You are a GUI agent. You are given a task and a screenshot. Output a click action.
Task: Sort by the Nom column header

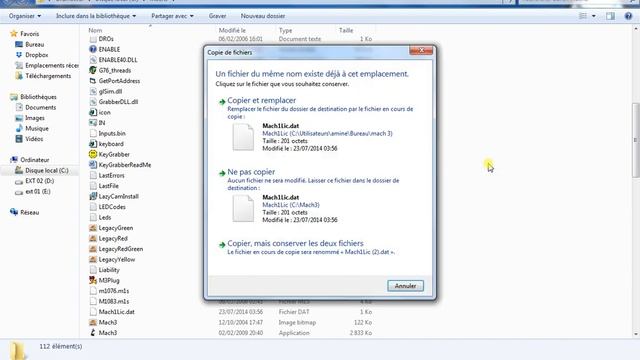tap(95, 30)
